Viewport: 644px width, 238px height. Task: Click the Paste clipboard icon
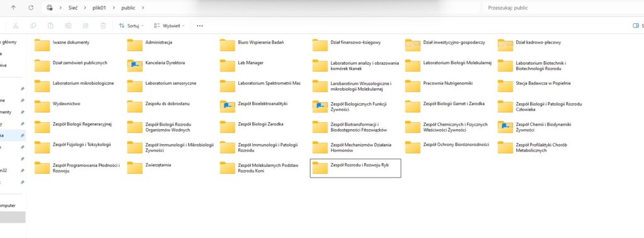50,25
